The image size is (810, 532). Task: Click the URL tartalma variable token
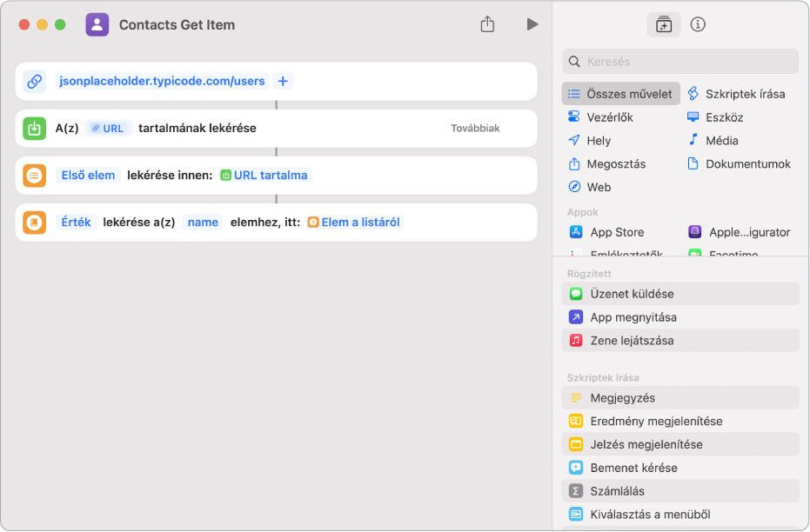tap(264, 175)
